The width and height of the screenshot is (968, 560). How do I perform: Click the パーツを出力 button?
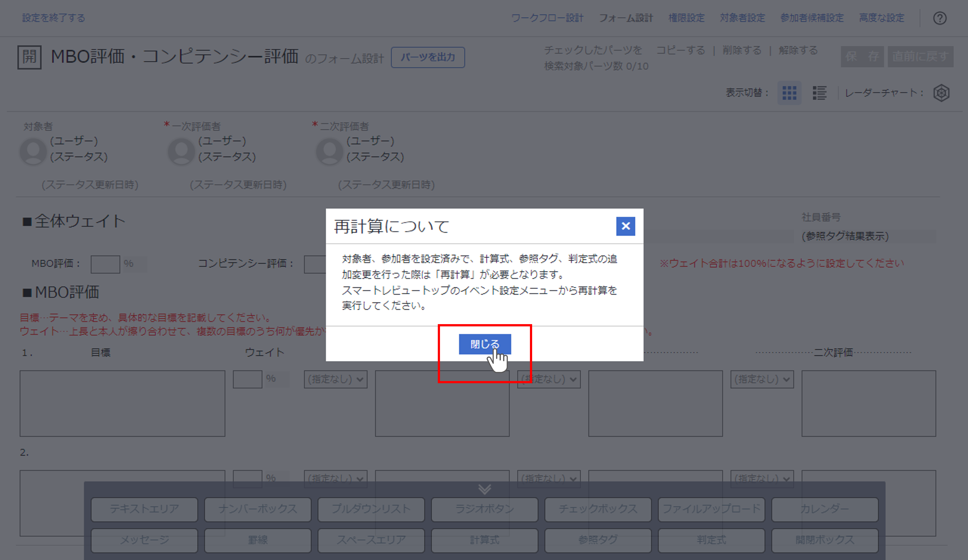pyautogui.click(x=428, y=57)
